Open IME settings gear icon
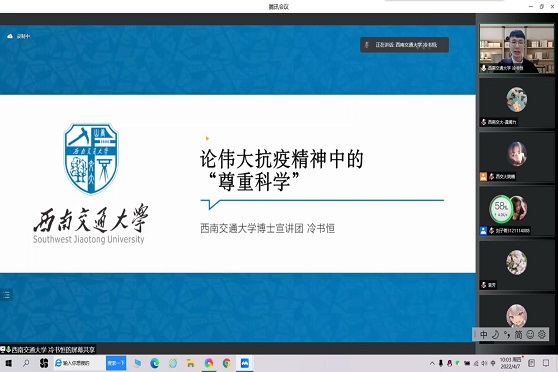The height and width of the screenshot is (372, 558). (x=542, y=335)
